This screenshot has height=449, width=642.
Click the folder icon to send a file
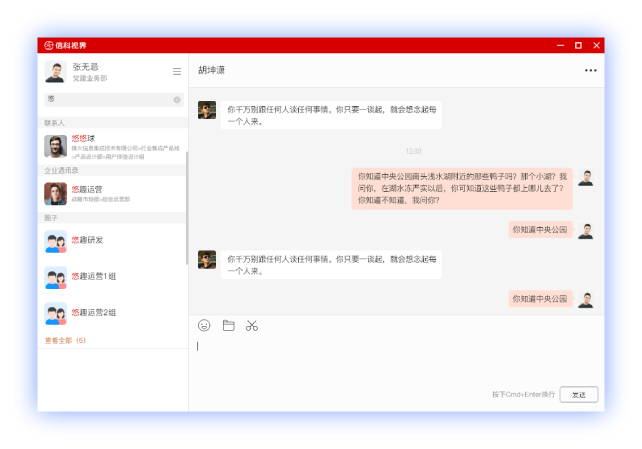click(x=228, y=325)
